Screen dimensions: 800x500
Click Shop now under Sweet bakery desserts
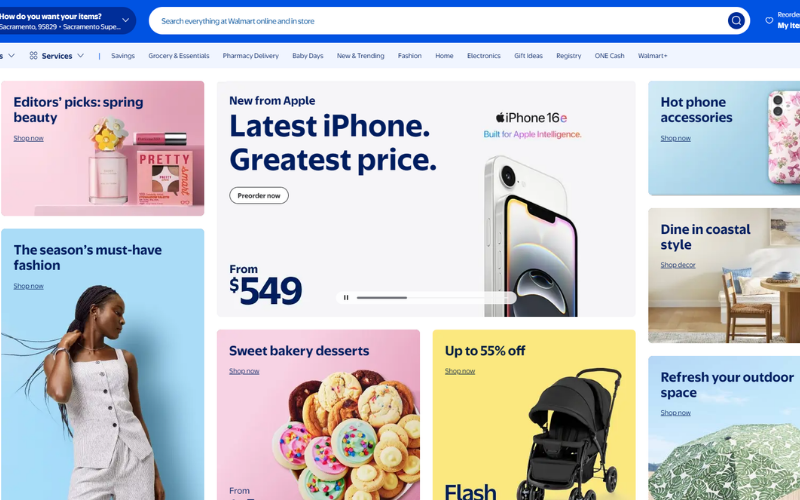(244, 371)
